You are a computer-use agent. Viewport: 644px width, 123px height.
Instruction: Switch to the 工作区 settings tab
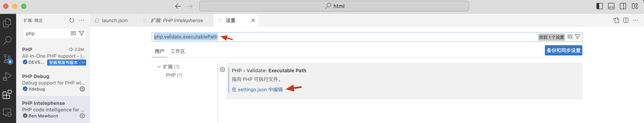point(178,51)
